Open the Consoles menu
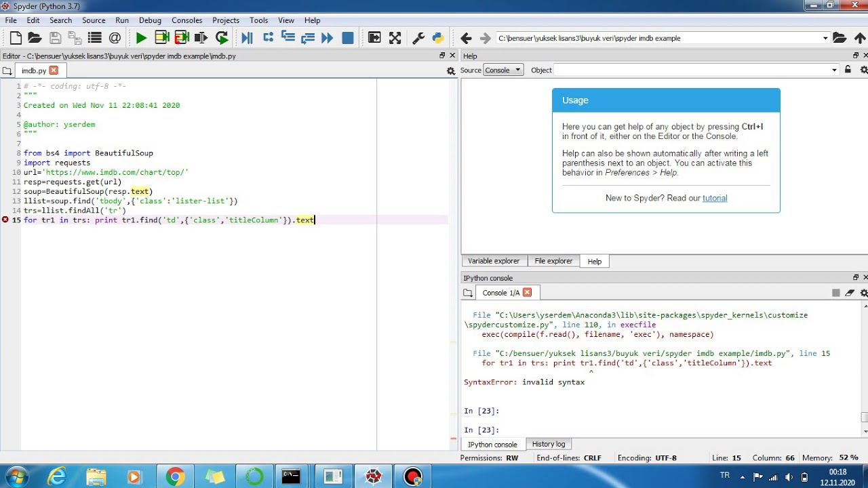 coord(186,20)
